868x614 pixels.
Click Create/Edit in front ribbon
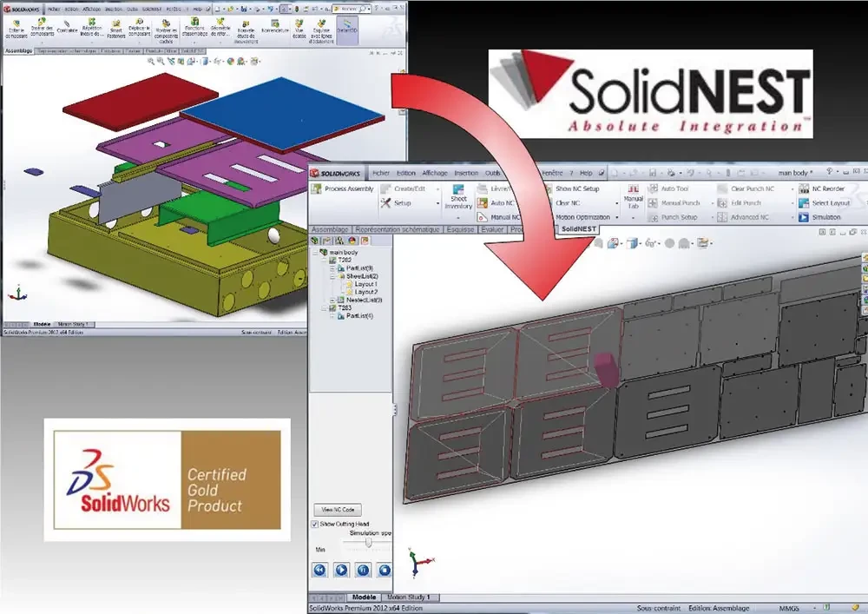click(403, 188)
